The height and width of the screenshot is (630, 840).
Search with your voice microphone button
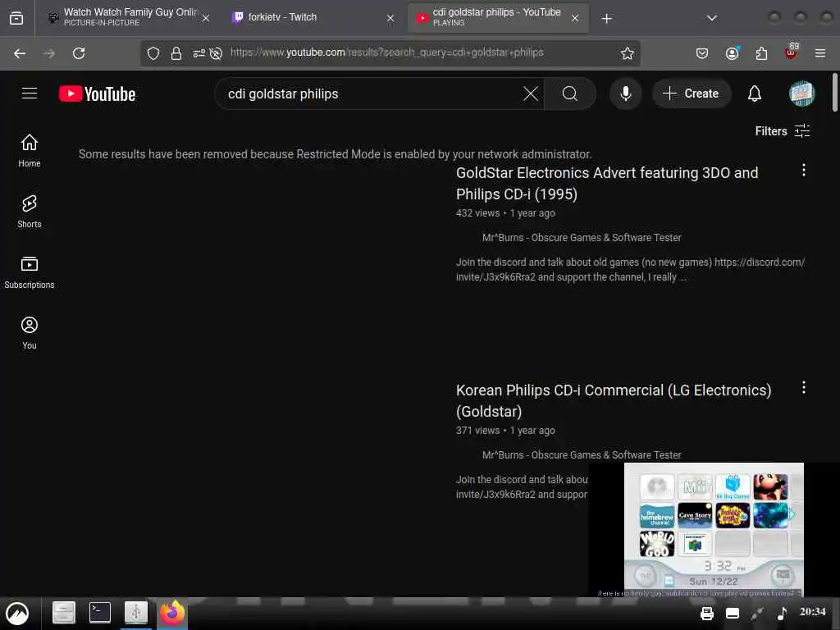click(625, 94)
